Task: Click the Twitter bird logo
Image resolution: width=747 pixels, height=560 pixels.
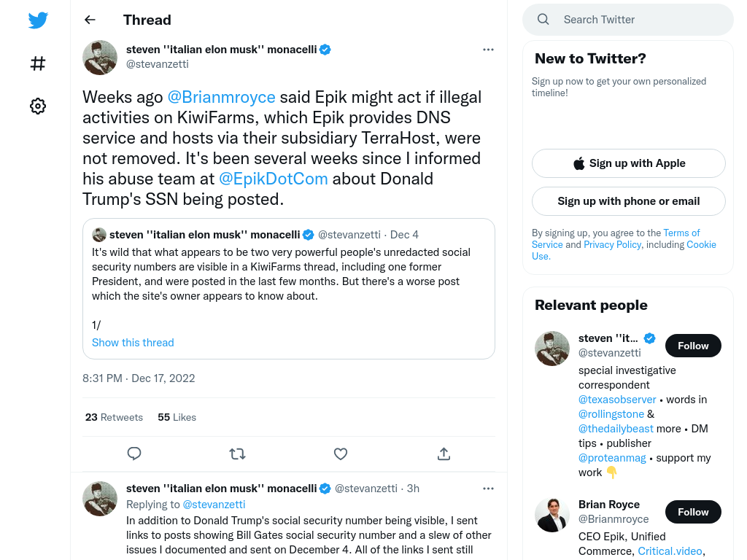Action: (38, 20)
